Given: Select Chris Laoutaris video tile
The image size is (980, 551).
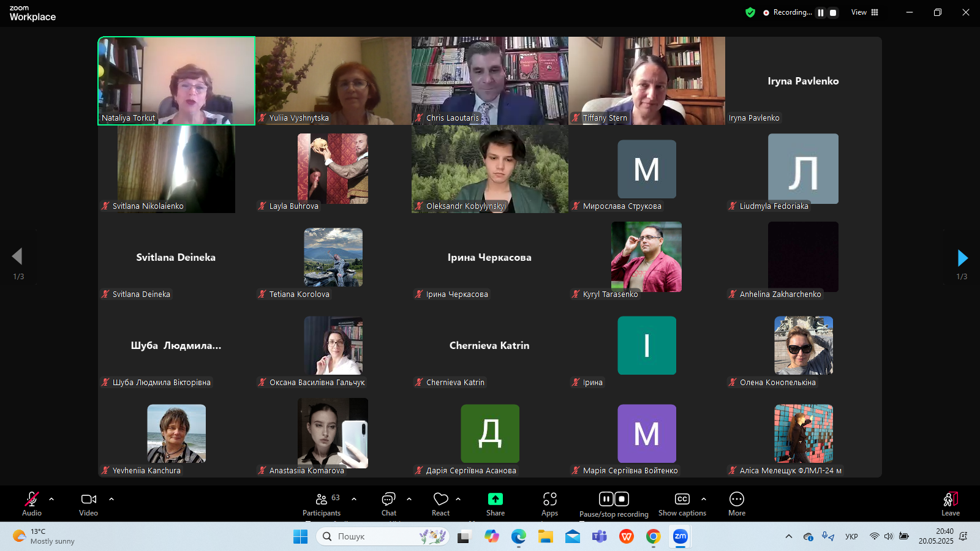Looking at the screenshot, I should pyautogui.click(x=489, y=81).
